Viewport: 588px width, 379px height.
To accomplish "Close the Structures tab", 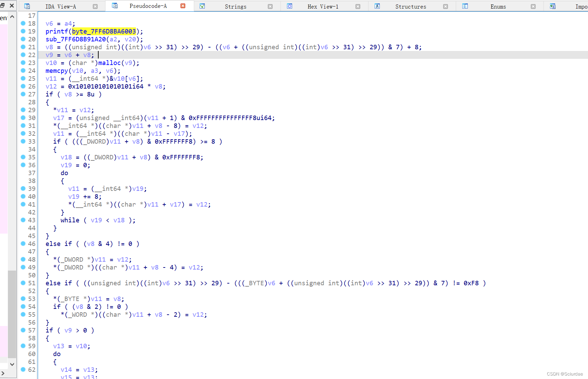I will point(446,6).
